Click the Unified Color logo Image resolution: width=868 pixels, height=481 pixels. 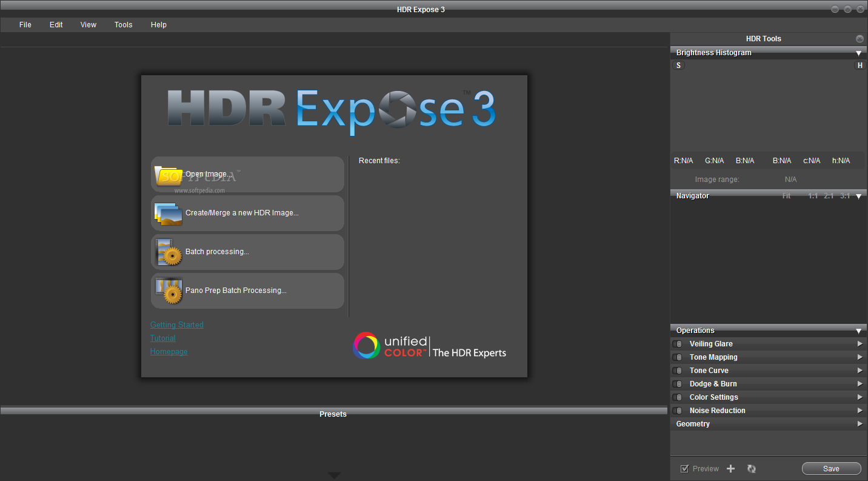coord(430,346)
